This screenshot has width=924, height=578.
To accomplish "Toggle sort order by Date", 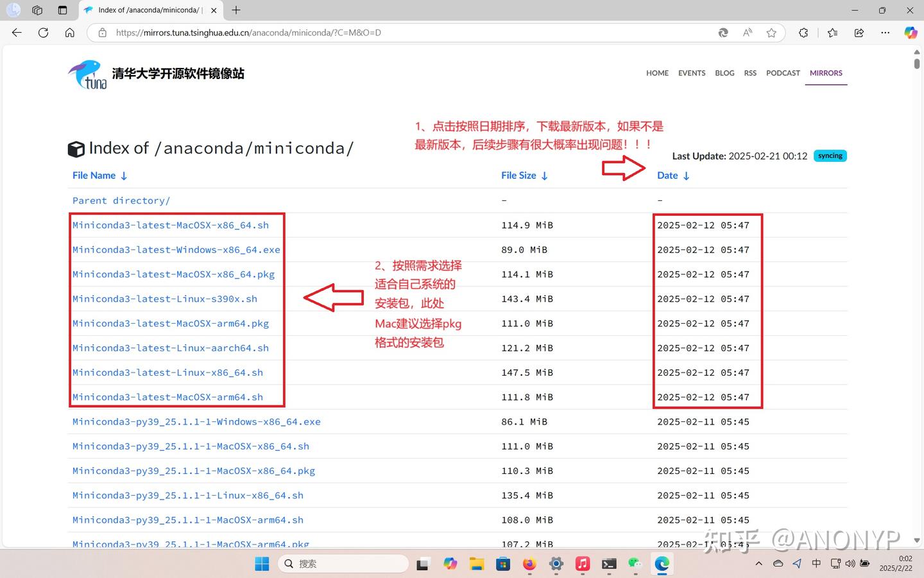I will pos(673,175).
